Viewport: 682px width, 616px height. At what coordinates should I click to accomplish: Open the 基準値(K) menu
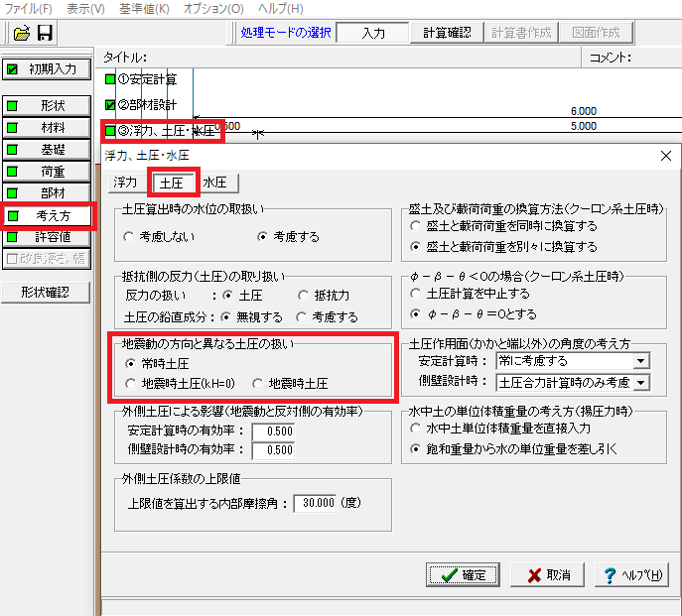tap(144, 8)
